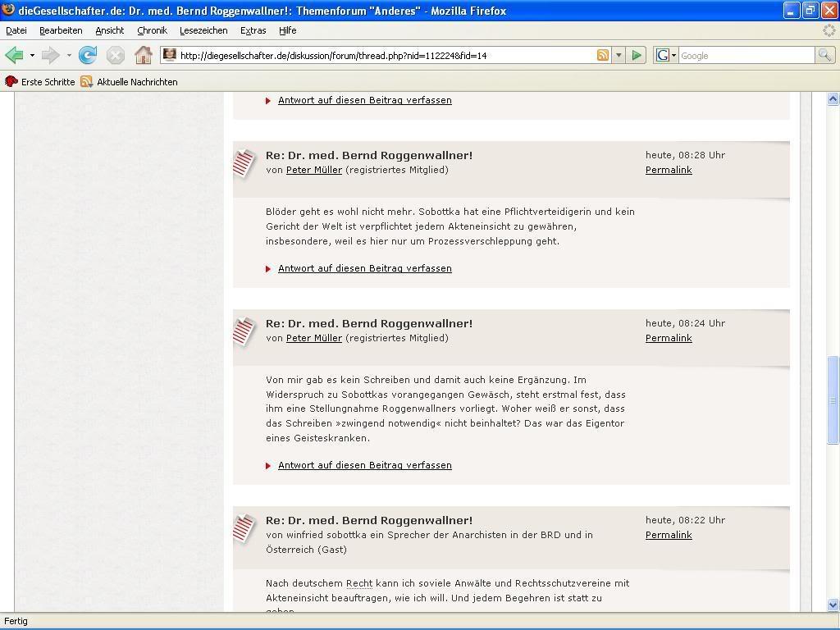840x630 pixels.
Task: Click the Back navigation arrow
Action: click(14, 56)
